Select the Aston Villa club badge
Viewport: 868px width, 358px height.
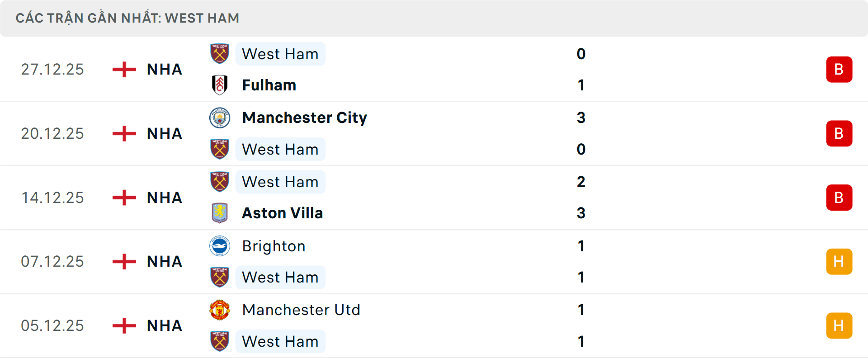220,213
